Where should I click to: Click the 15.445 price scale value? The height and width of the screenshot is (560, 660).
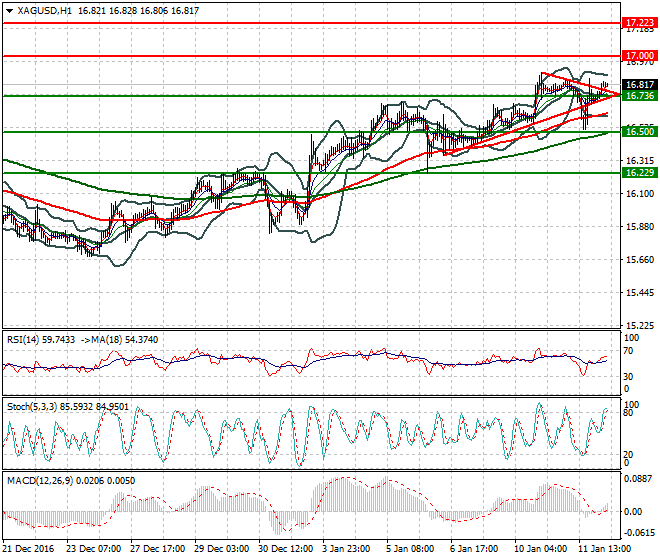click(640, 293)
